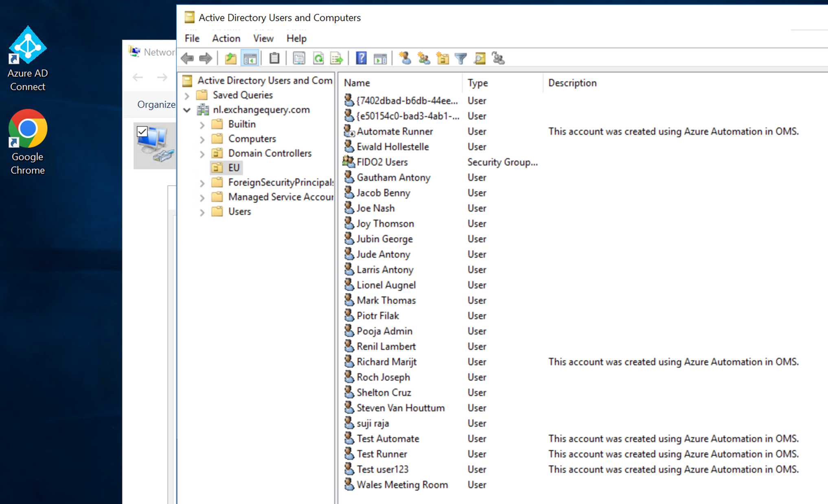Collapse the nl.exchangequery.com domain node

tap(187, 110)
